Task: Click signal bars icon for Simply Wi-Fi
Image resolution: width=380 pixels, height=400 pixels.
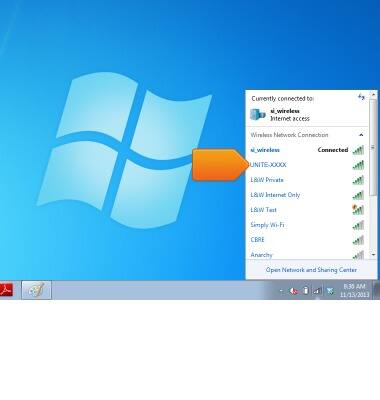Action: pos(358,225)
